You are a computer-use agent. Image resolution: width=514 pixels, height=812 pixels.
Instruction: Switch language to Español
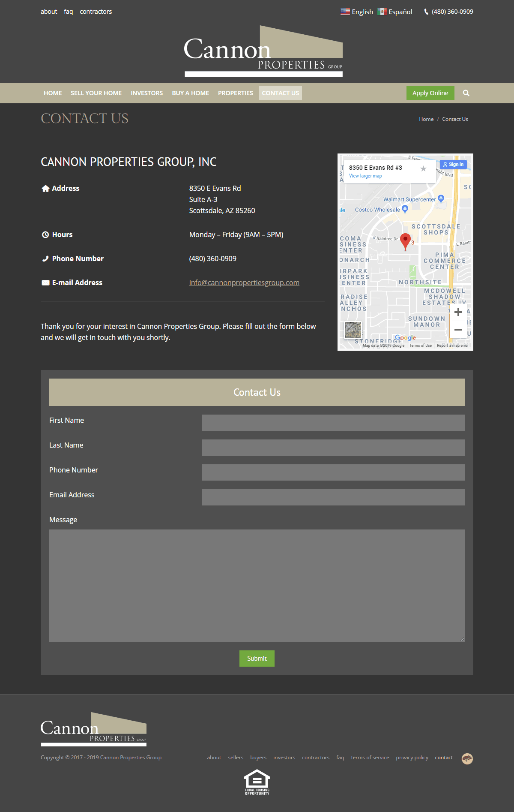400,12
